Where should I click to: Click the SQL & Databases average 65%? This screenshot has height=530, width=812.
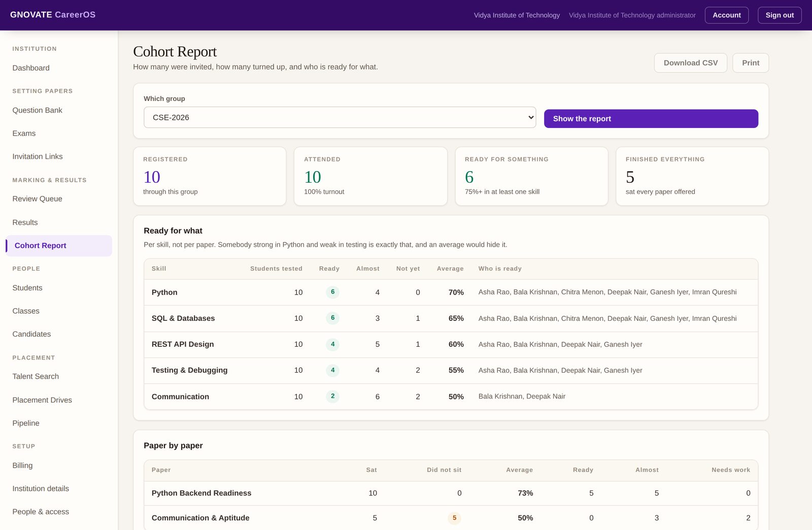click(x=456, y=318)
